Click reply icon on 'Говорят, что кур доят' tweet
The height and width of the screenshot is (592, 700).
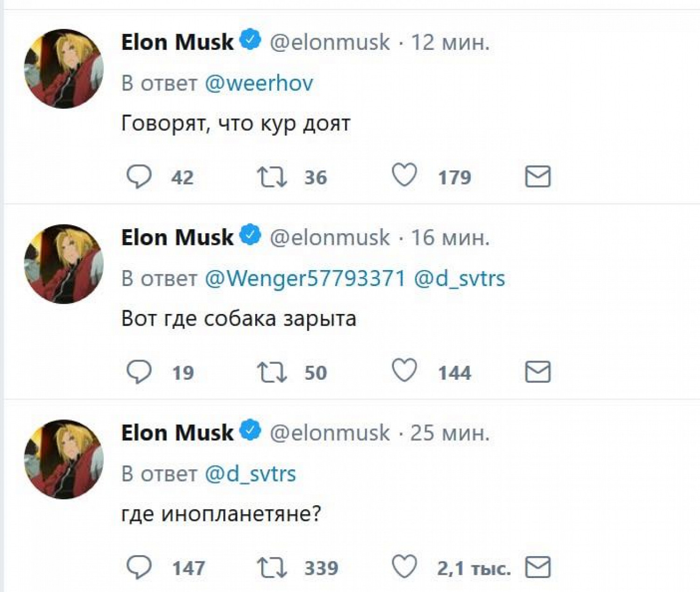[x=139, y=177]
